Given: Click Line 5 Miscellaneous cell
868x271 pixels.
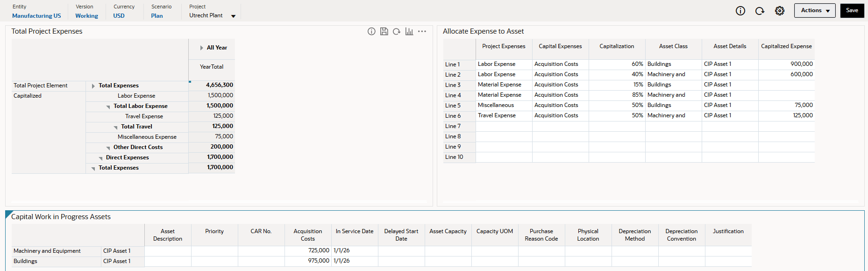Looking at the screenshot, I should pos(504,105).
